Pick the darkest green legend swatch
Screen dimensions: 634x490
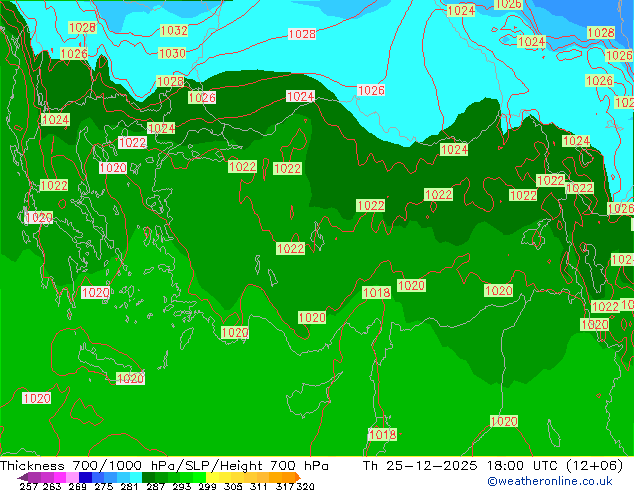[x=149, y=477]
